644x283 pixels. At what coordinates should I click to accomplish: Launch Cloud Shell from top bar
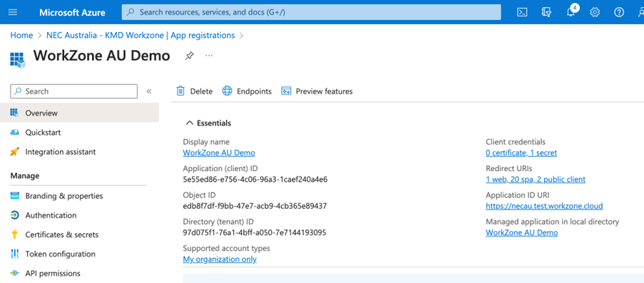coord(521,12)
